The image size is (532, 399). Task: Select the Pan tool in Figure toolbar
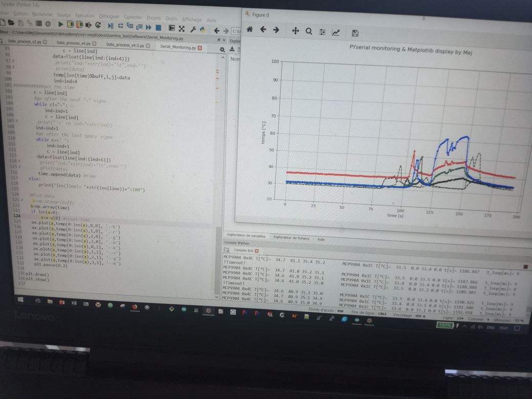[x=295, y=31]
